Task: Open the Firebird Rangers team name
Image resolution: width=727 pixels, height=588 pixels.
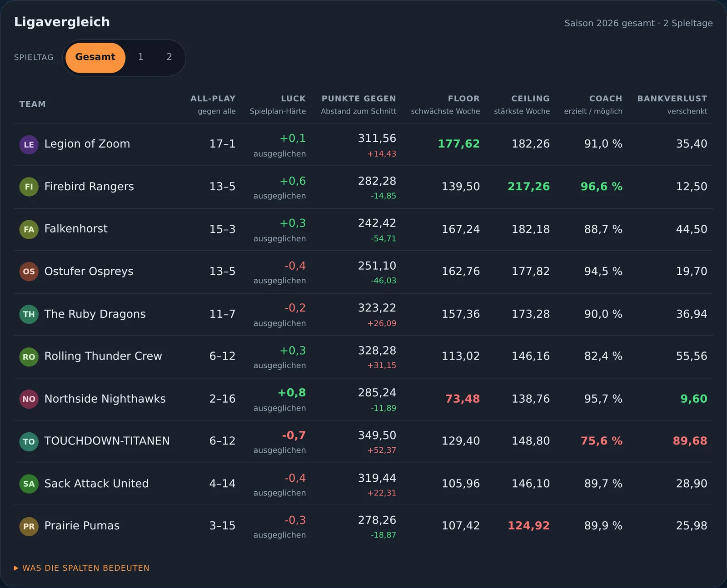Action: coord(89,187)
